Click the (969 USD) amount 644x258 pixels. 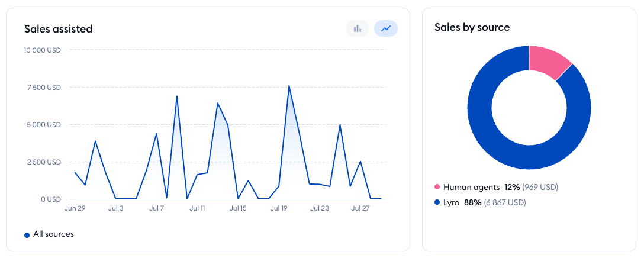tap(540, 188)
